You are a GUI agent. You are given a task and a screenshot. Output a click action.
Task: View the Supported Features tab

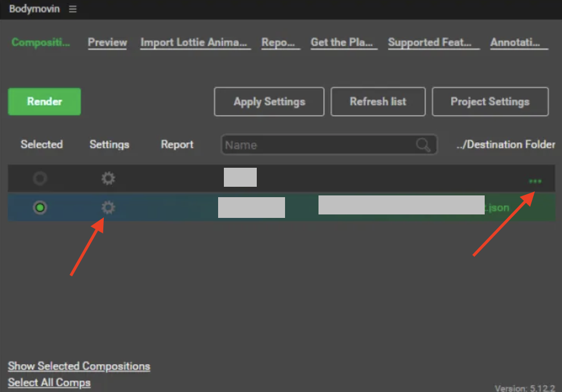[433, 43]
